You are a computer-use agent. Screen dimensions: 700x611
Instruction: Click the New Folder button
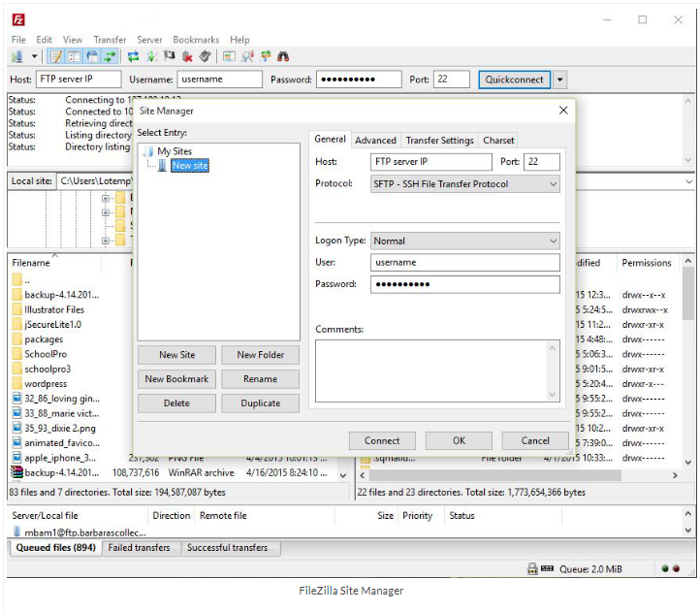point(260,355)
